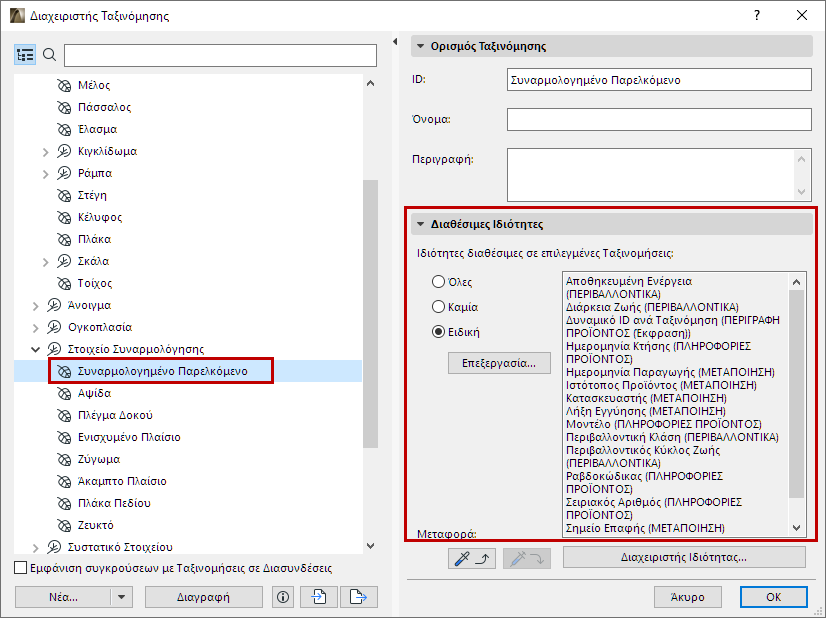Image resolution: width=826 pixels, height=618 pixels.
Task: Click the properties list scroll down arrow
Action: (796, 527)
